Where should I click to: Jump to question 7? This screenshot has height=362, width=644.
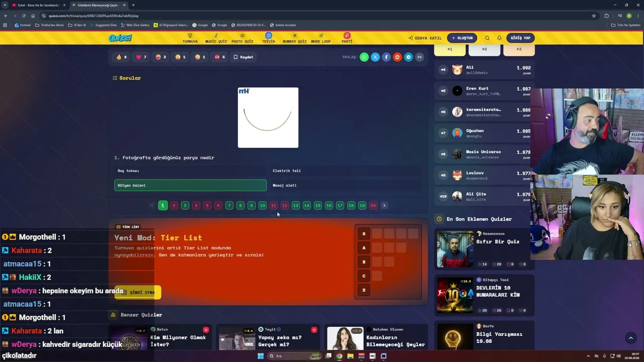[x=229, y=206]
